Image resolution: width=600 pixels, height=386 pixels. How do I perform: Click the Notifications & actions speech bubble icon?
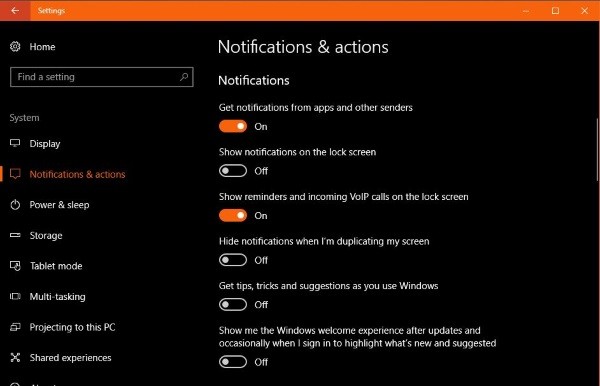coord(15,174)
